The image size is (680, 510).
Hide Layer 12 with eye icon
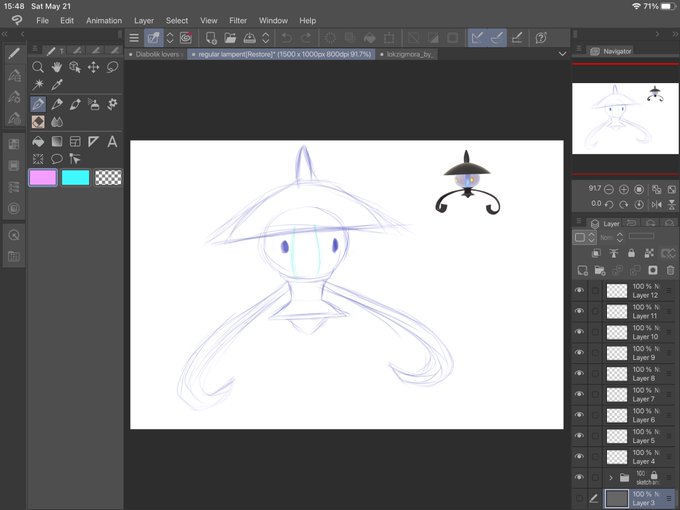579,291
